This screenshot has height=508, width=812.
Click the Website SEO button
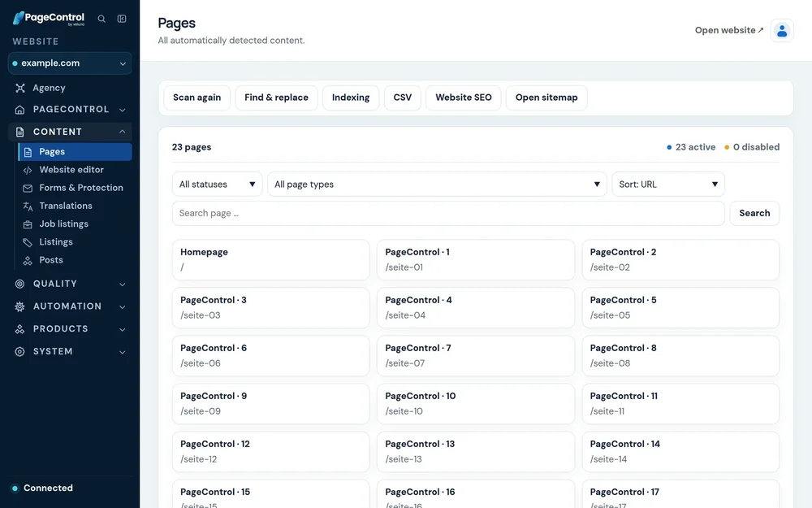[x=464, y=98]
